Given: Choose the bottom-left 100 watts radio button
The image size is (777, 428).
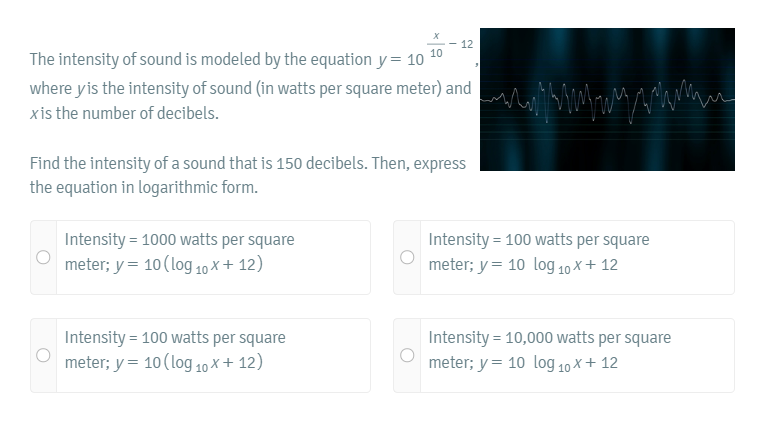Looking at the screenshot, I should (x=44, y=355).
